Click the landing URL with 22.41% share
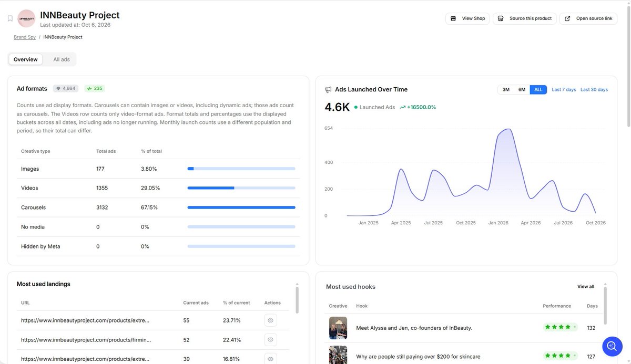This screenshot has height=364, width=631. [x=86, y=340]
